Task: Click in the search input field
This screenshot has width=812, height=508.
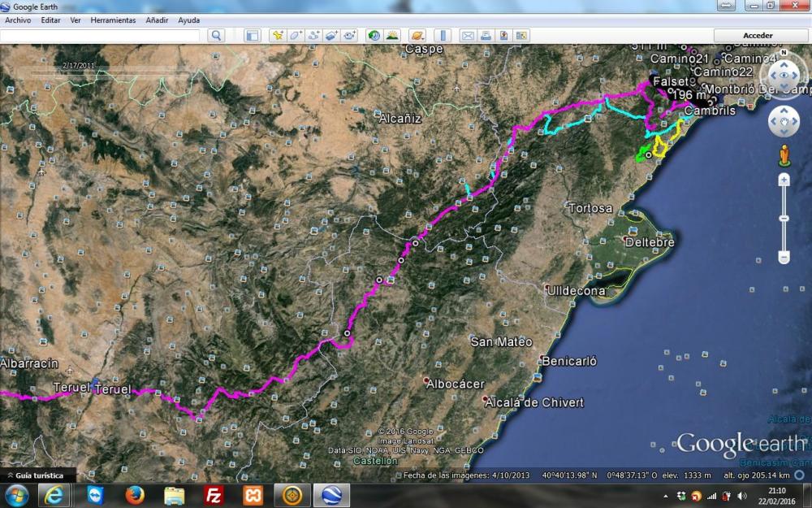Action: tap(100, 36)
